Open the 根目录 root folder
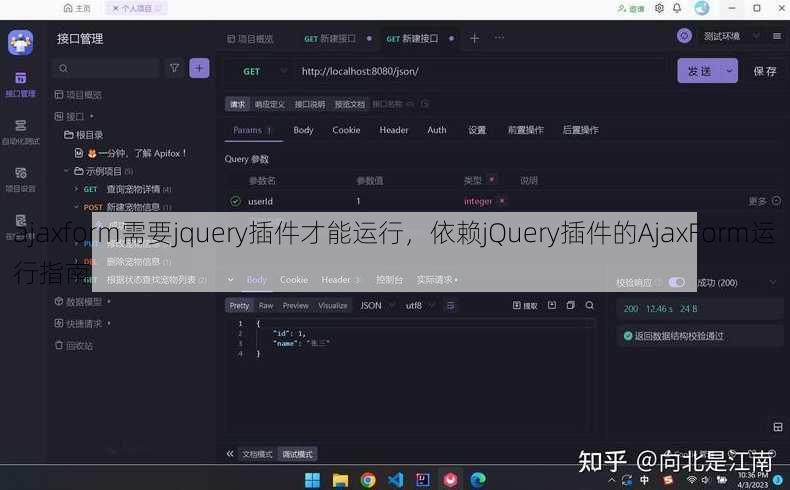The height and width of the screenshot is (490, 790). (x=83, y=135)
